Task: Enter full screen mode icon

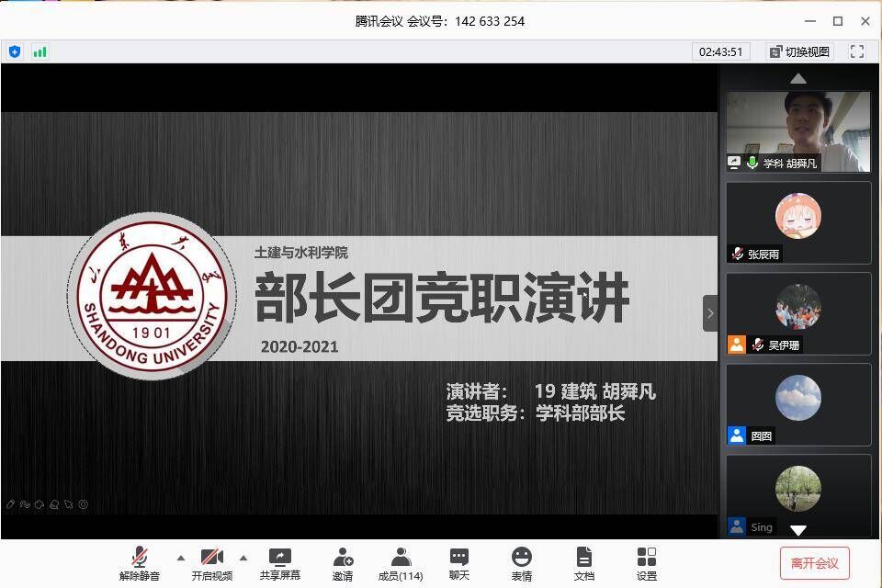Action: click(857, 51)
